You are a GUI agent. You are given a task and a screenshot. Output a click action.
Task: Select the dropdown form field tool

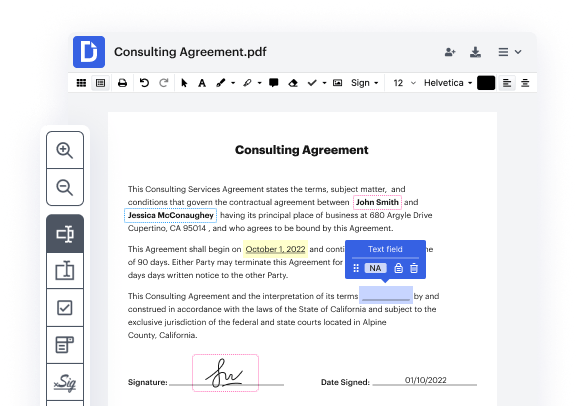[65, 345]
